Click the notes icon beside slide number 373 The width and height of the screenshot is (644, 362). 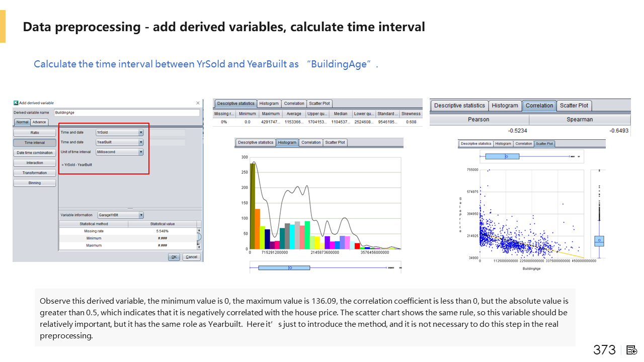tap(632, 350)
